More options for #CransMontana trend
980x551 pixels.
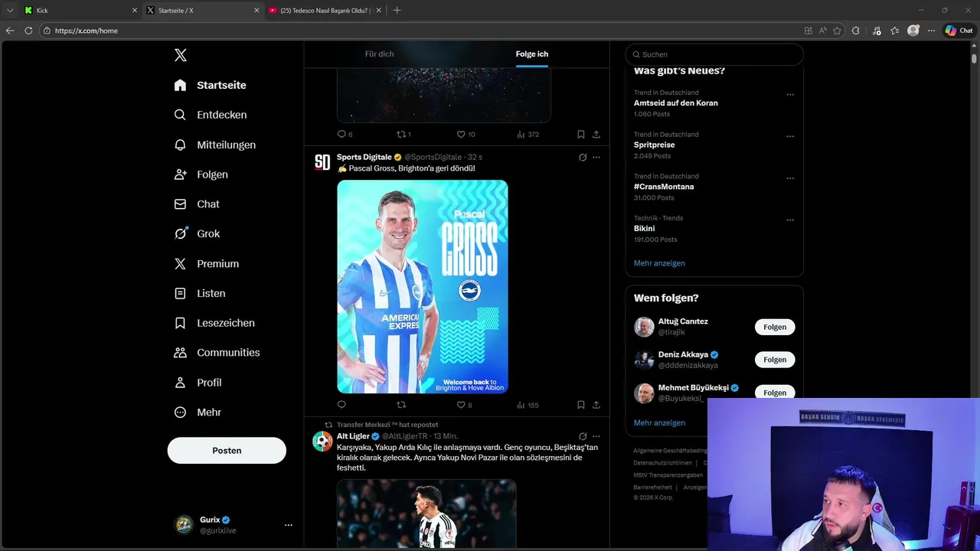pos(790,178)
